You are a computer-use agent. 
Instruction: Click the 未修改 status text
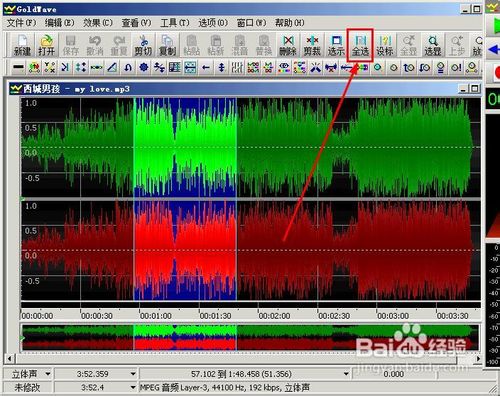[27, 387]
